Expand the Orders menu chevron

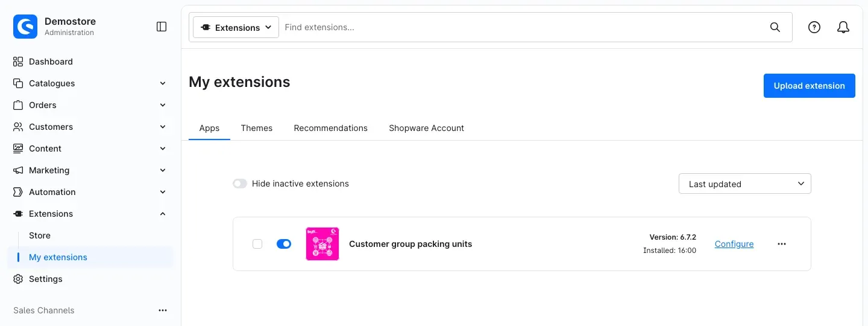(x=163, y=105)
